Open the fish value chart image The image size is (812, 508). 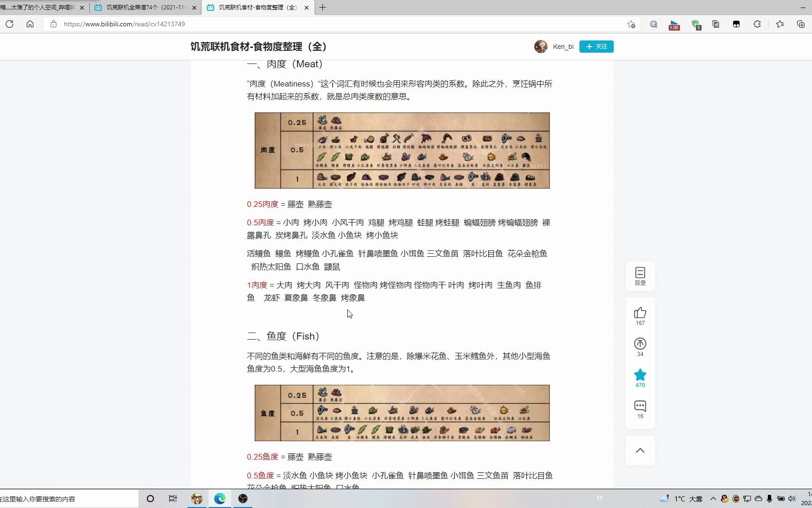402,413
